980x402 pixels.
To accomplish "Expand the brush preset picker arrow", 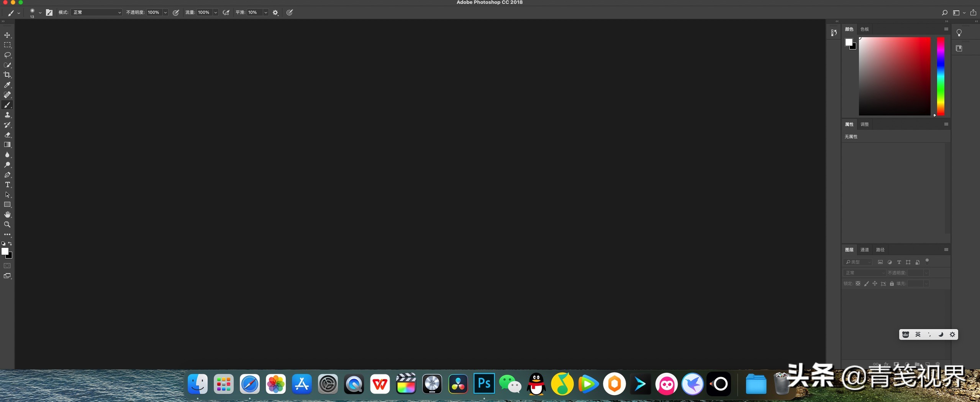I will tap(40, 13).
